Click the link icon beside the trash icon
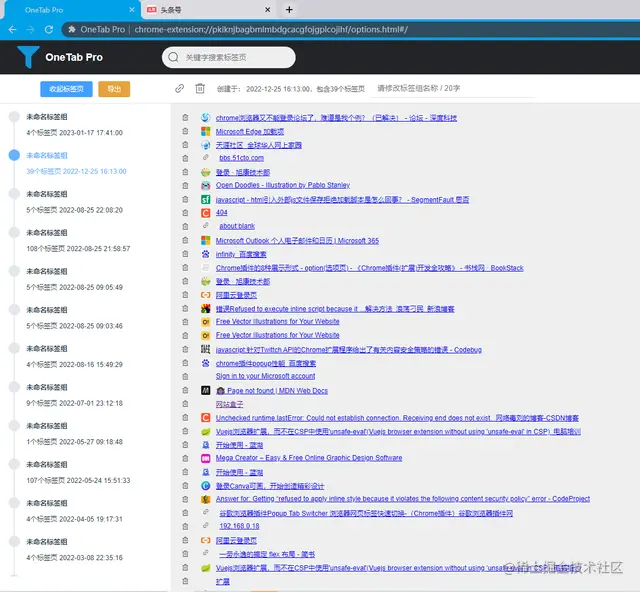The height and width of the screenshot is (592, 640). 179,89
